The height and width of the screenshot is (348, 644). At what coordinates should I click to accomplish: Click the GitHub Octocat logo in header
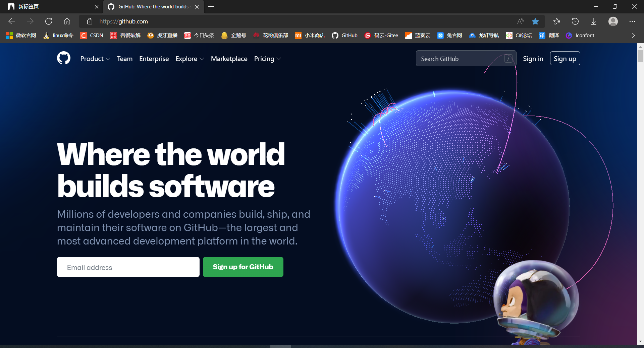point(64,58)
